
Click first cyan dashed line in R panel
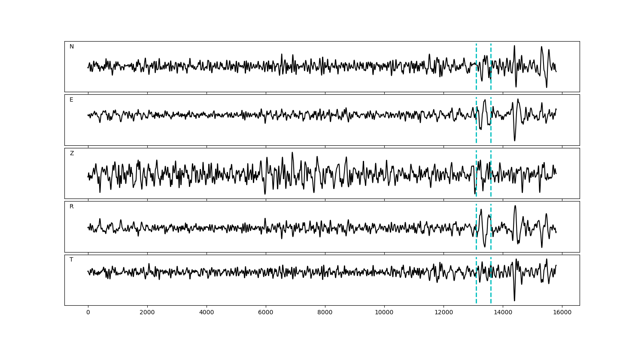coord(476,226)
